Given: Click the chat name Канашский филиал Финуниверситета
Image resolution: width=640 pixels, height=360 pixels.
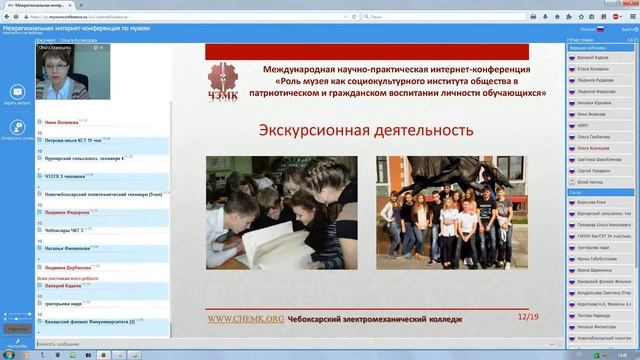Looking at the screenshot, I should [89, 322].
